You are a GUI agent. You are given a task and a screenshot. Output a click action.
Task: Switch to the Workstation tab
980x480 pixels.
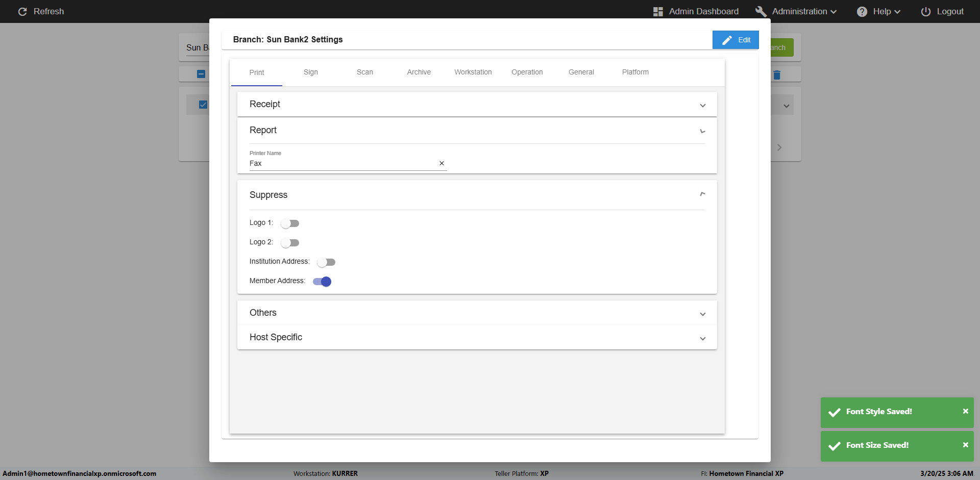[473, 72]
